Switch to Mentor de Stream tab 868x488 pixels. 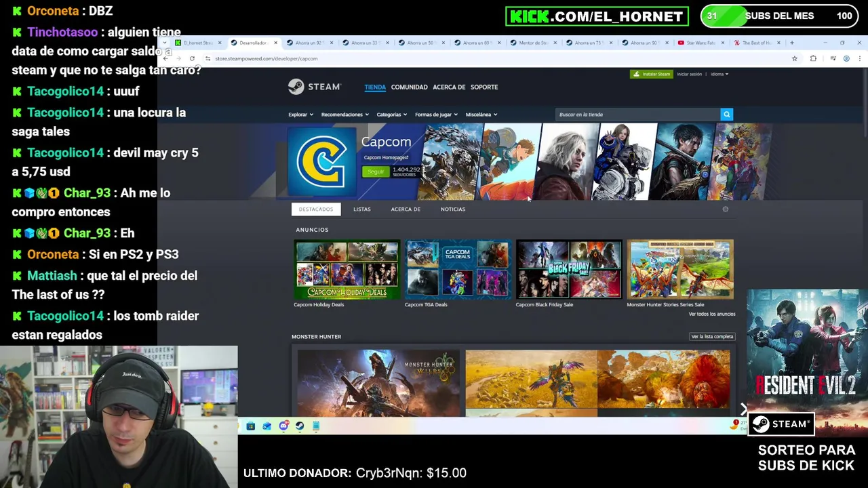point(532,43)
